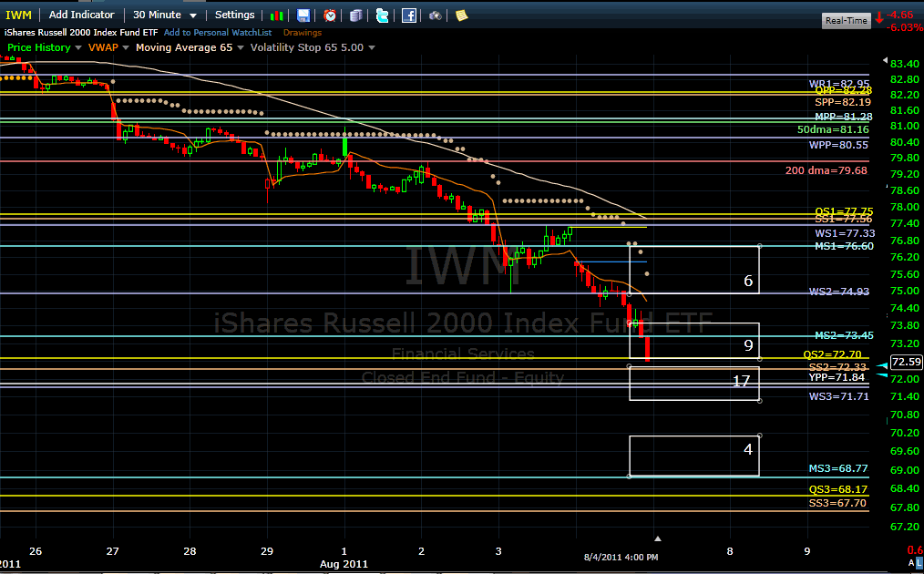Open the alarm clock alert icon

tap(330, 15)
